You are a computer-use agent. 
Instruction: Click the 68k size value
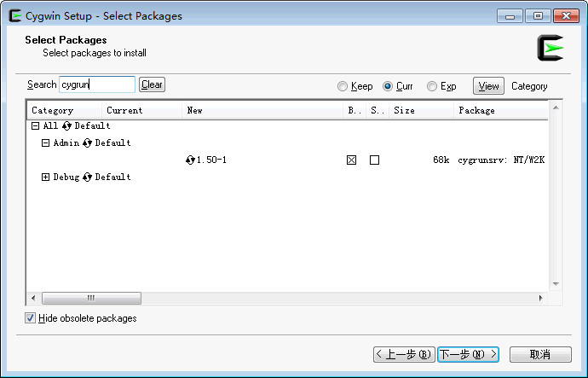tap(441, 160)
